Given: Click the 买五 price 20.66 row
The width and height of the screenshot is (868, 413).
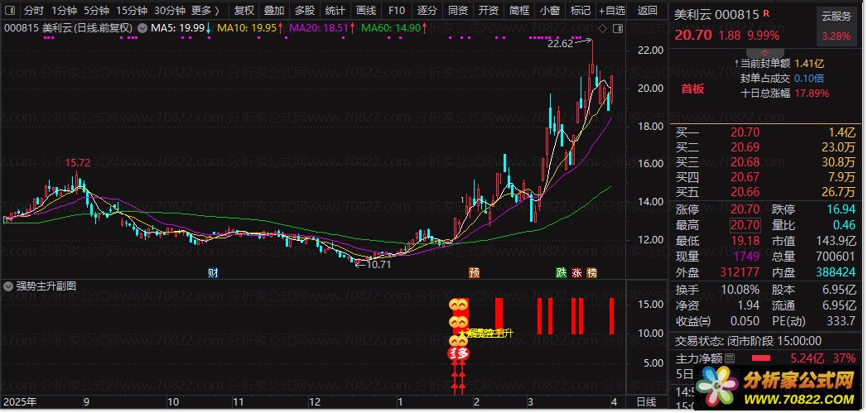Looking at the screenshot, I should point(765,192).
